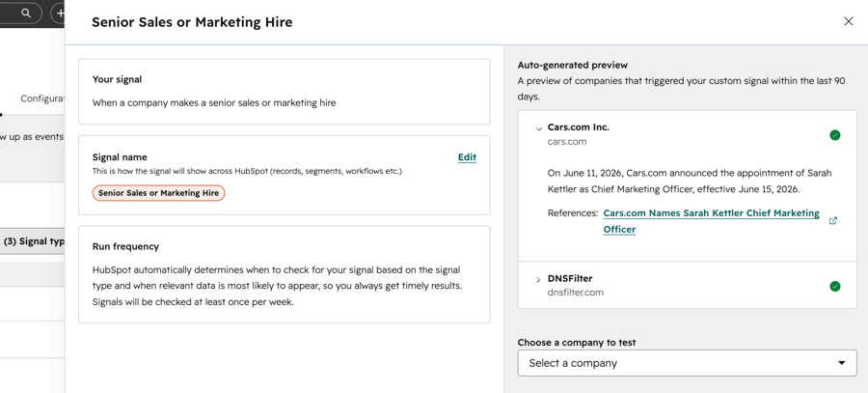This screenshot has height=393, width=868.
Task: Click external link icon beside reference
Action: click(x=832, y=220)
